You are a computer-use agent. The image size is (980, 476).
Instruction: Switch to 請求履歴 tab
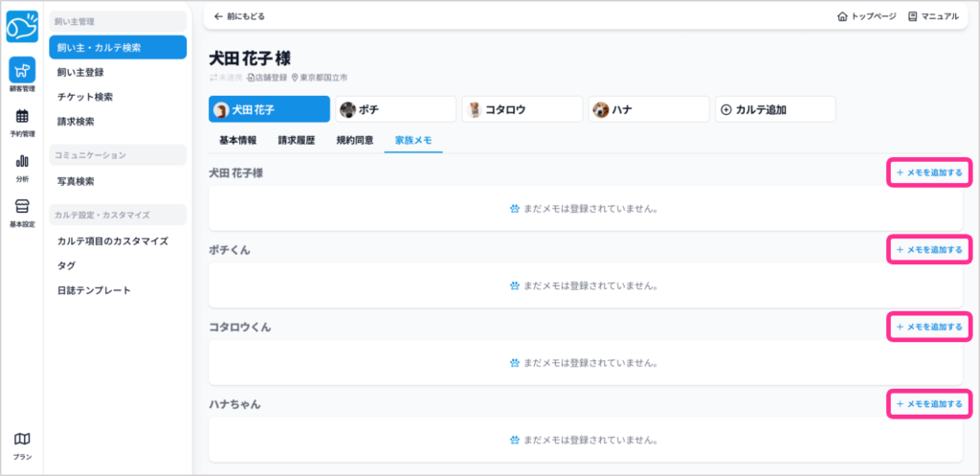click(x=296, y=140)
